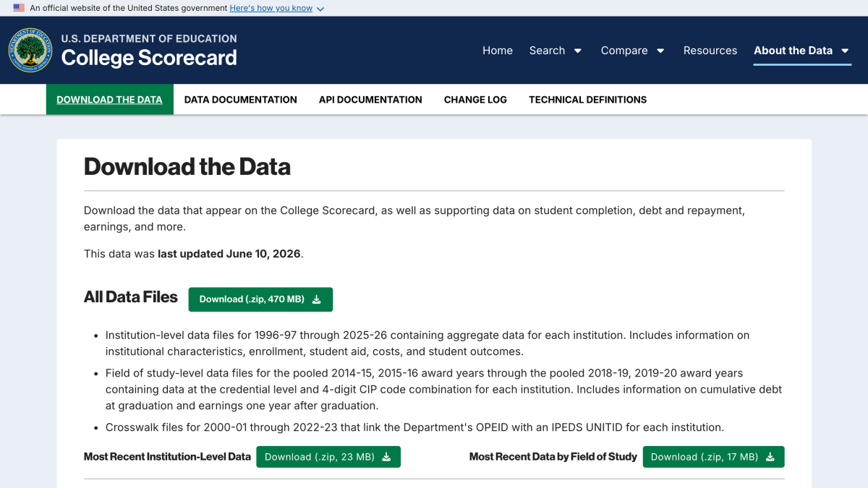868x488 pixels.
Task: Open the College Scorecard title link
Action: point(149,58)
